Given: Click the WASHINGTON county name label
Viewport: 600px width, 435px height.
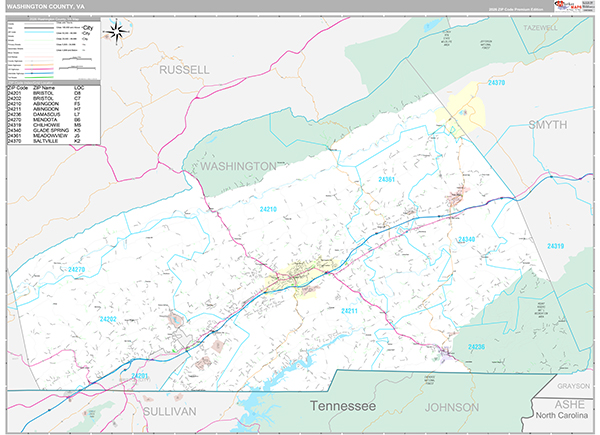Looking at the screenshot, I should tap(237, 164).
